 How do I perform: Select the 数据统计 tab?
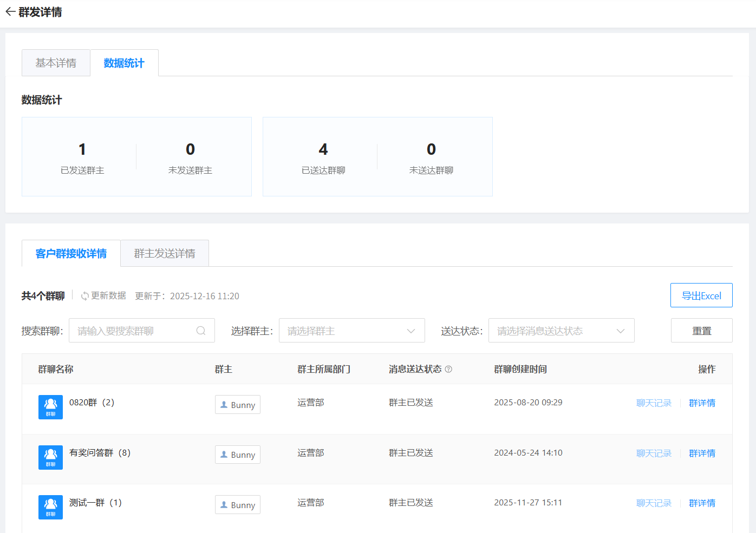(124, 63)
